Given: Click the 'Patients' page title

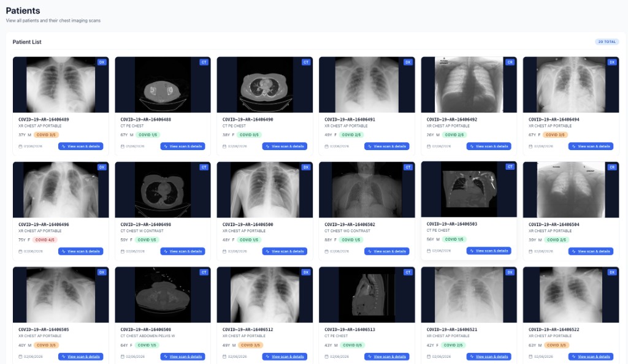Looking at the screenshot, I should (23, 11).
